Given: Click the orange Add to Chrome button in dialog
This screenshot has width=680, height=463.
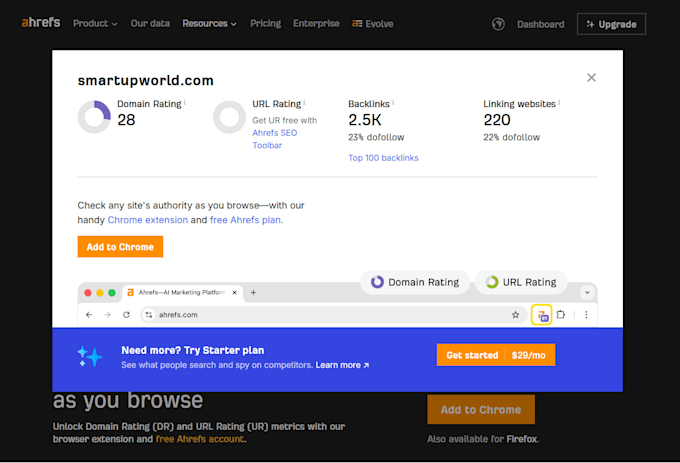Looking at the screenshot, I should pyautogui.click(x=120, y=247).
